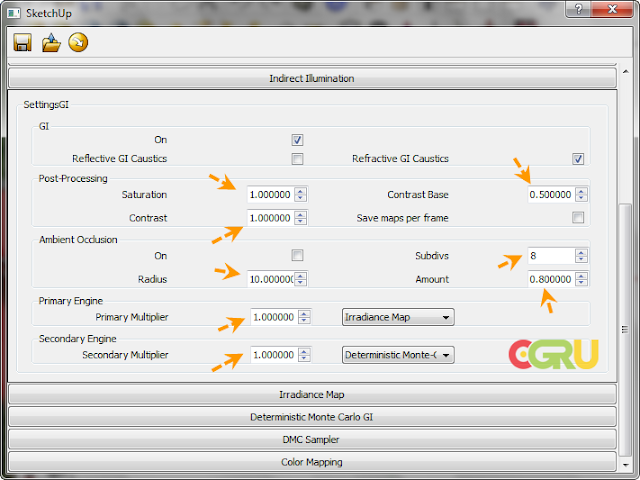Expand the Deterministic Monte Carlo GI rollout

[312, 417]
